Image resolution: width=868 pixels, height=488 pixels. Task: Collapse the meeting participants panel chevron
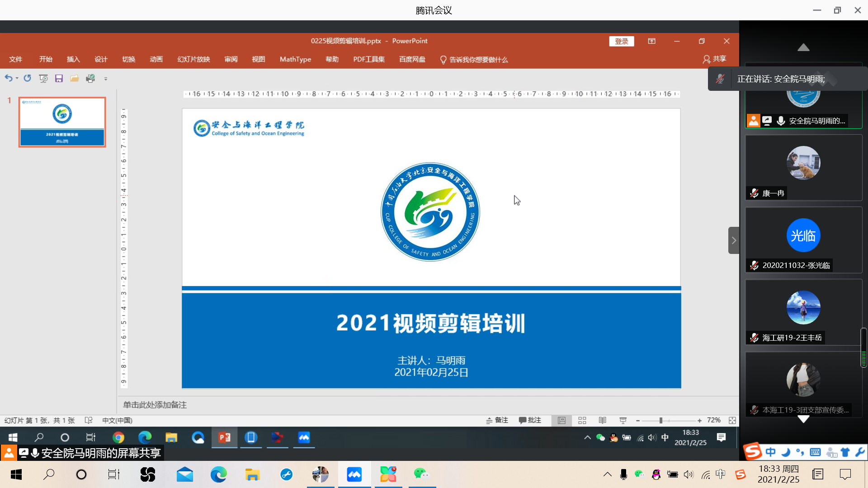(x=804, y=47)
